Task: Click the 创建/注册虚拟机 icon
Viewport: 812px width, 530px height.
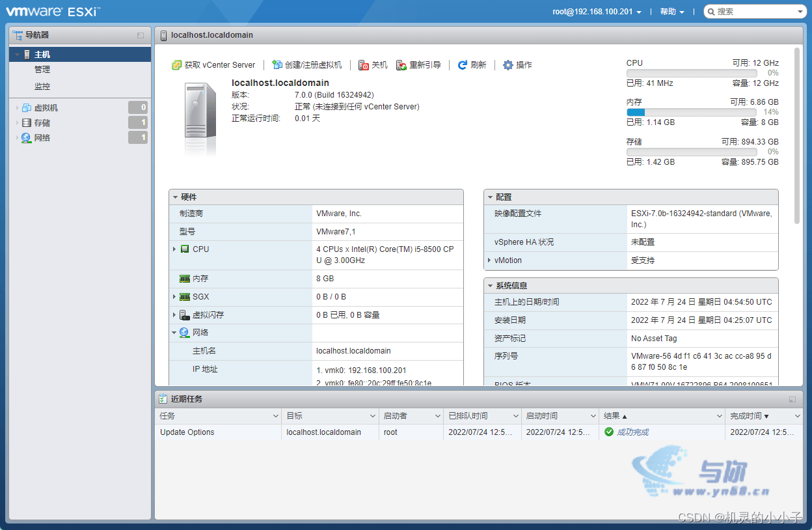Action: click(x=277, y=65)
